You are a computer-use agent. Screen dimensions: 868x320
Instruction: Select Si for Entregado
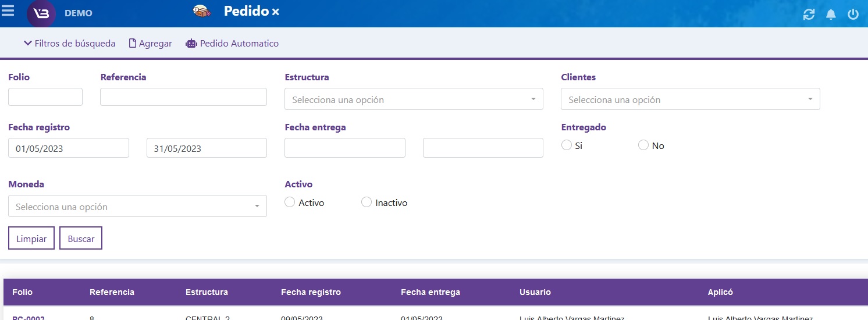[x=566, y=145]
